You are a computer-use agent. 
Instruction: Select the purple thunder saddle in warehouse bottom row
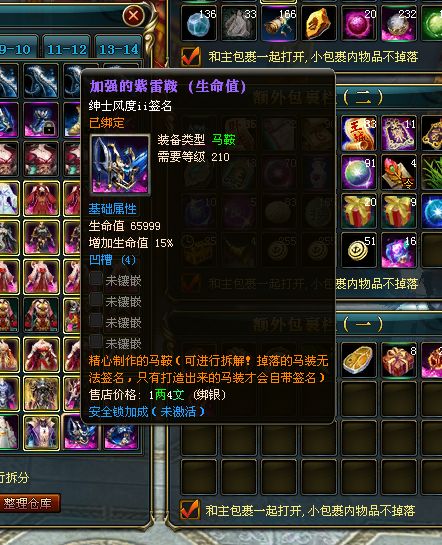(x=81, y=432)
